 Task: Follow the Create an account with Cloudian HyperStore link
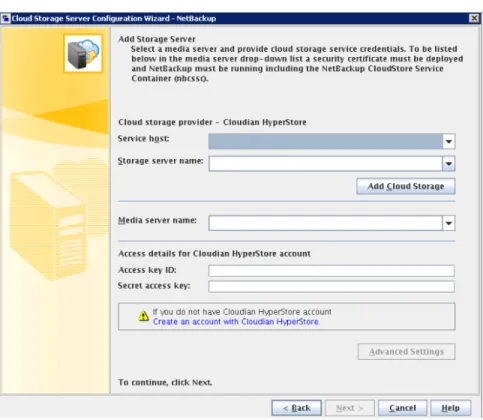click(236, 322)
